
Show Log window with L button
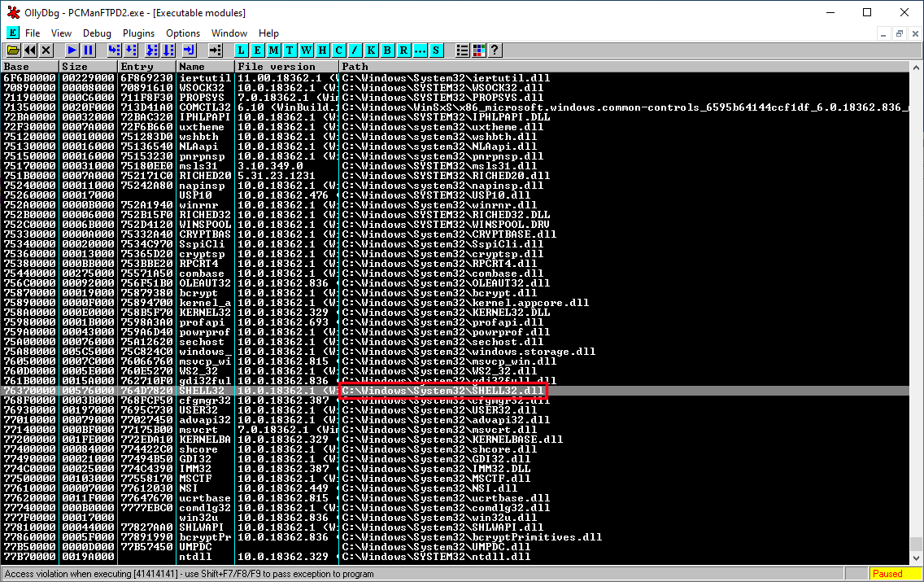pos(241,50)
